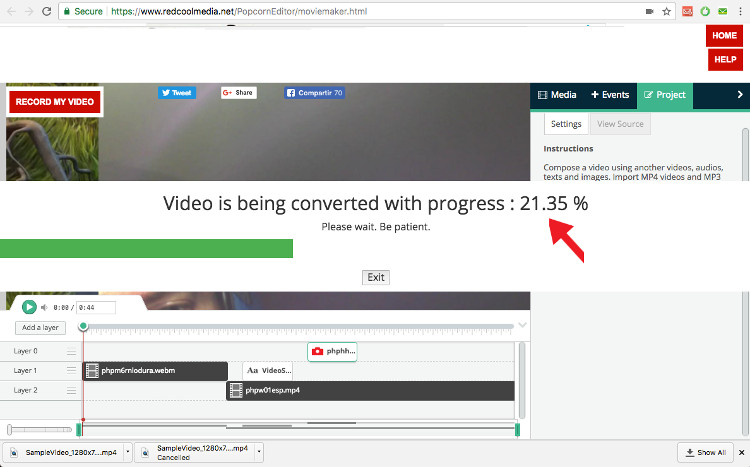Screen dimensions: 750x467
Task: Open the green circular extension icon
Action: point(704,11)
